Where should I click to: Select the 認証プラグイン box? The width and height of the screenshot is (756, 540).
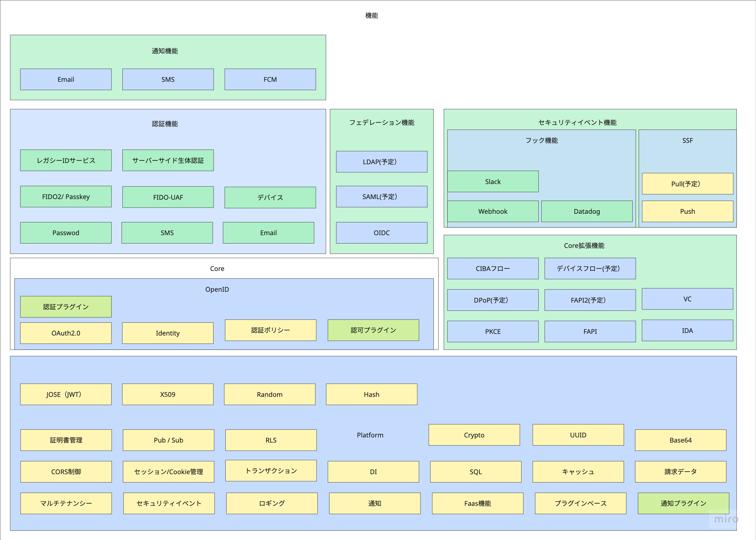pos(66,306)
